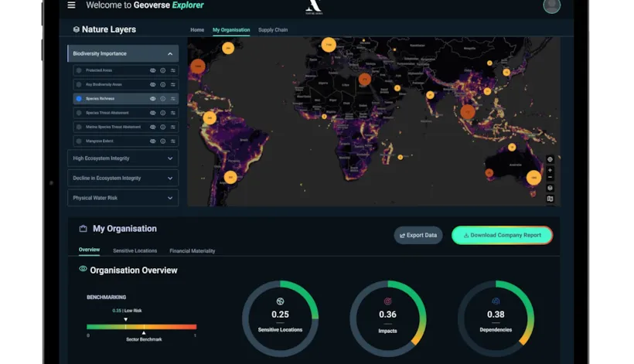Open the user profile avatar
634x364 pixels.
(551, 6)
